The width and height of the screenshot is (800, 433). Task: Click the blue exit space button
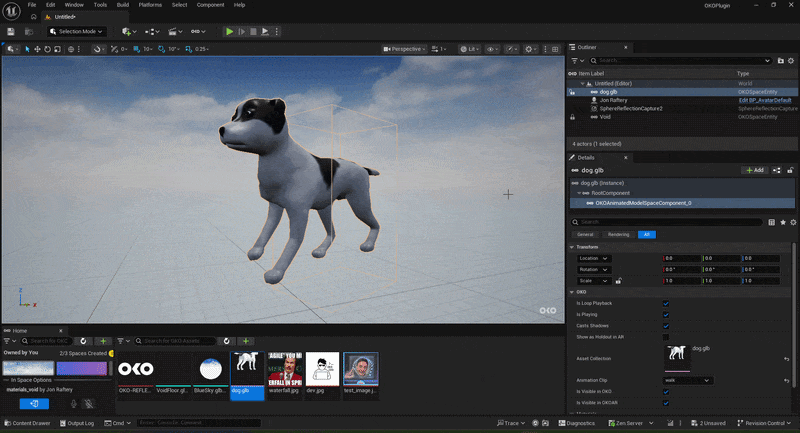coord(34,403)
